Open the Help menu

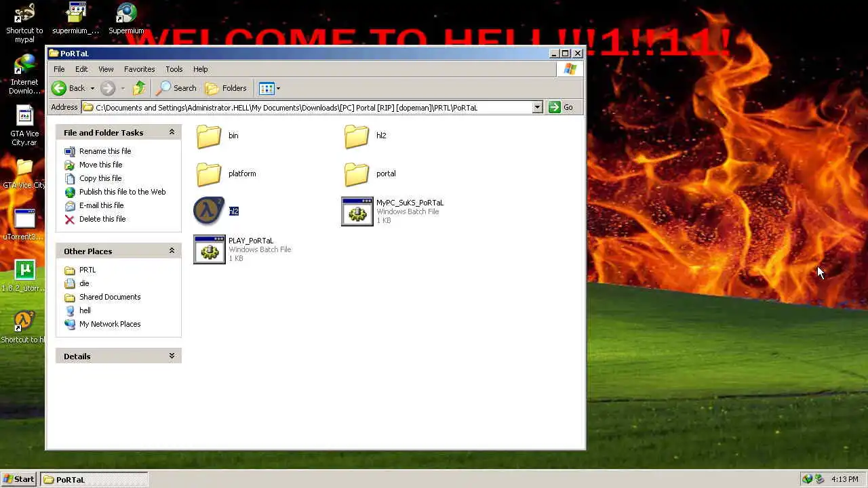click(200, 69)
